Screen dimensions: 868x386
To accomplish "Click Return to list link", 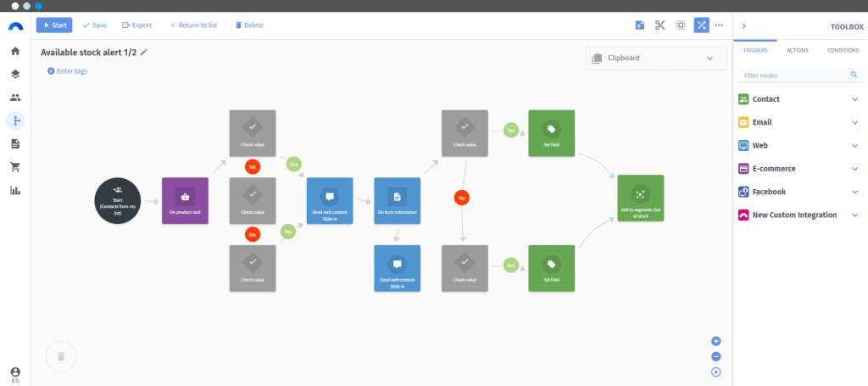I will (x=194, y=25).
